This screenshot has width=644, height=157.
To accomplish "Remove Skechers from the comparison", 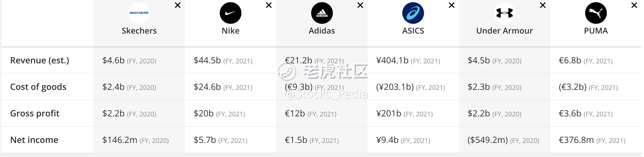I will point(178,5).
